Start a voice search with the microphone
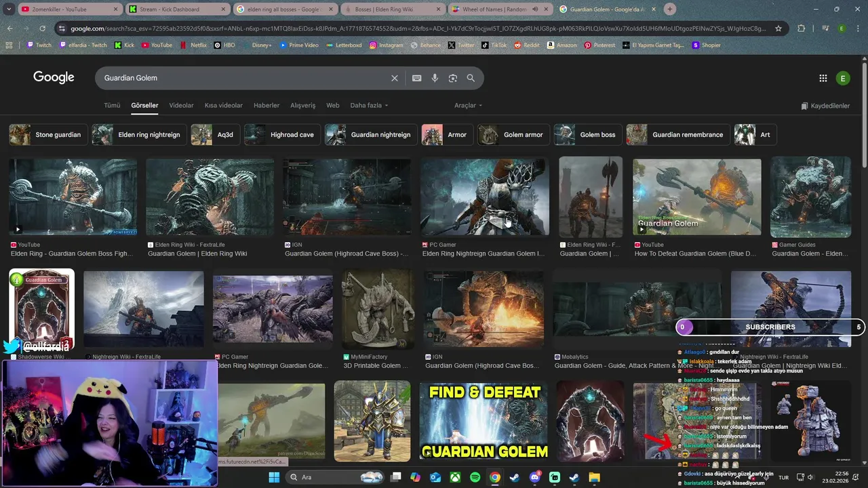 pos(435,78)
